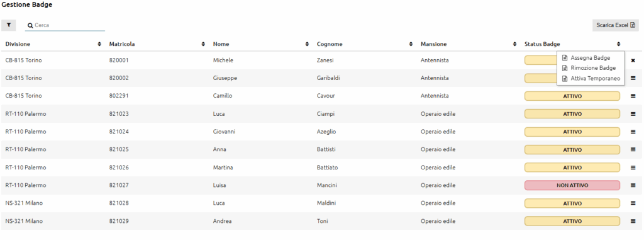Sort the table by Matricola

click(x=203, y=44)
